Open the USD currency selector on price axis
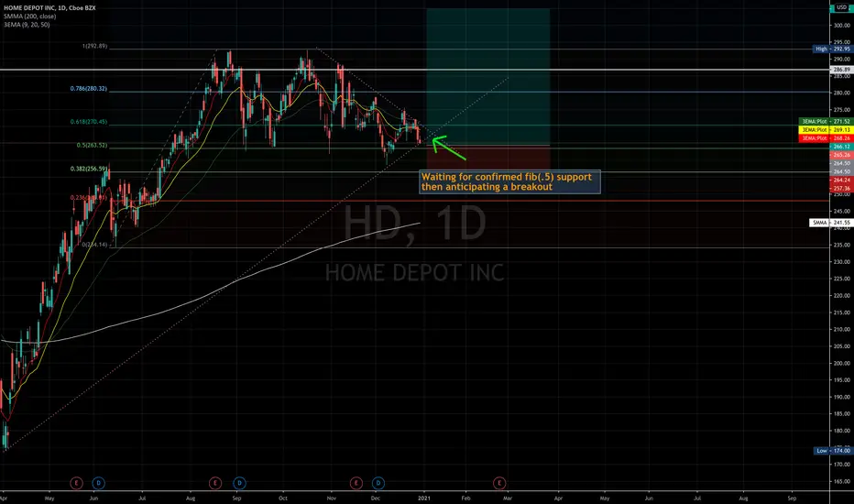The image size is (854, 504). coord(841,7)
